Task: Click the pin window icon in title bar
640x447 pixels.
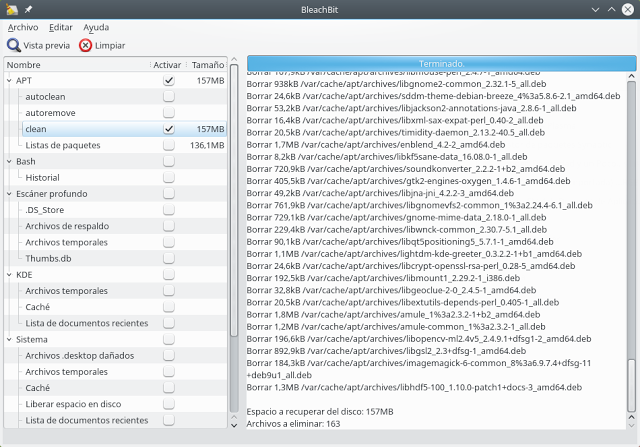Action: 28,9
